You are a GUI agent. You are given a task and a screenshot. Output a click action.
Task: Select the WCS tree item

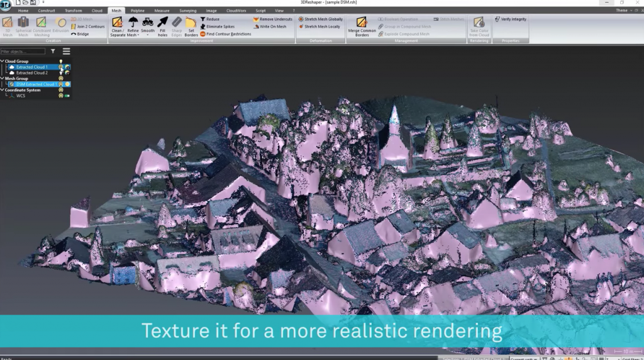(x=21, y=96)
